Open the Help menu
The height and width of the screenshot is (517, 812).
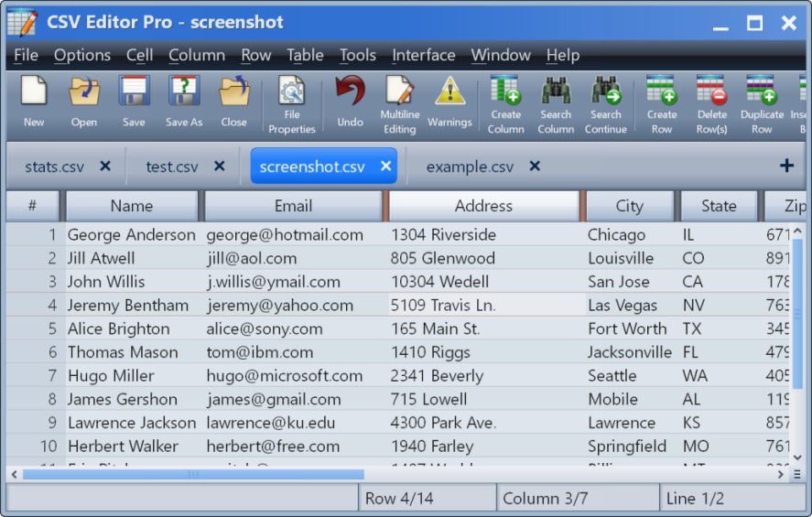pos(562,55)
